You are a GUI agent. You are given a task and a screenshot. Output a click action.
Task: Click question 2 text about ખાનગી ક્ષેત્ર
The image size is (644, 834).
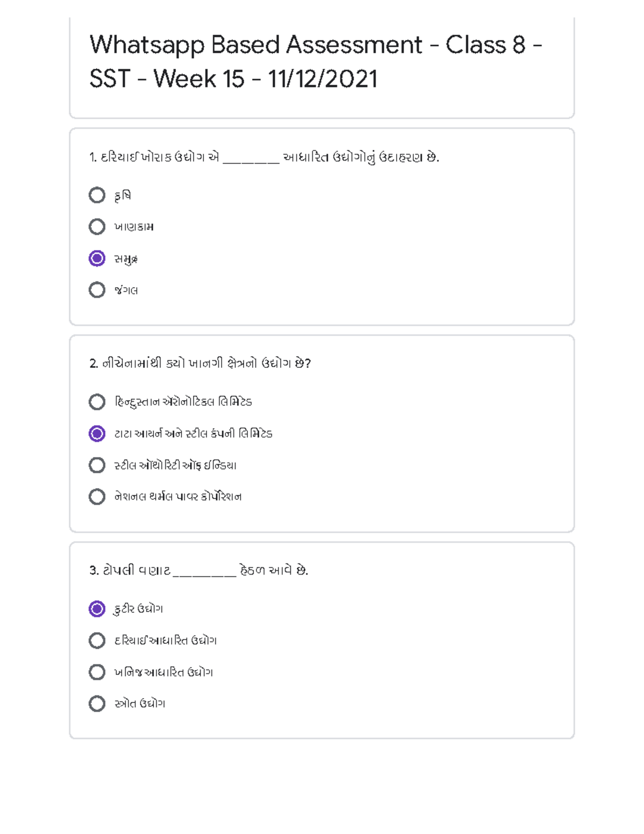point(200,364)
